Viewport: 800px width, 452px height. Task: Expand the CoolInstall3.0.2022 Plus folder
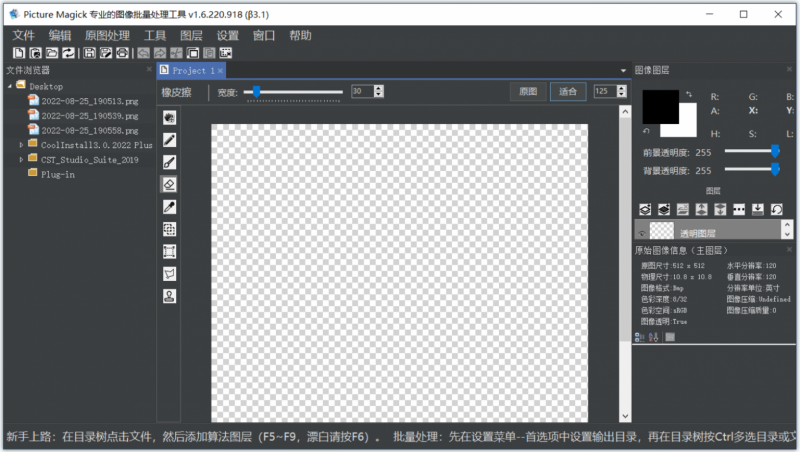tap(21, 145)
